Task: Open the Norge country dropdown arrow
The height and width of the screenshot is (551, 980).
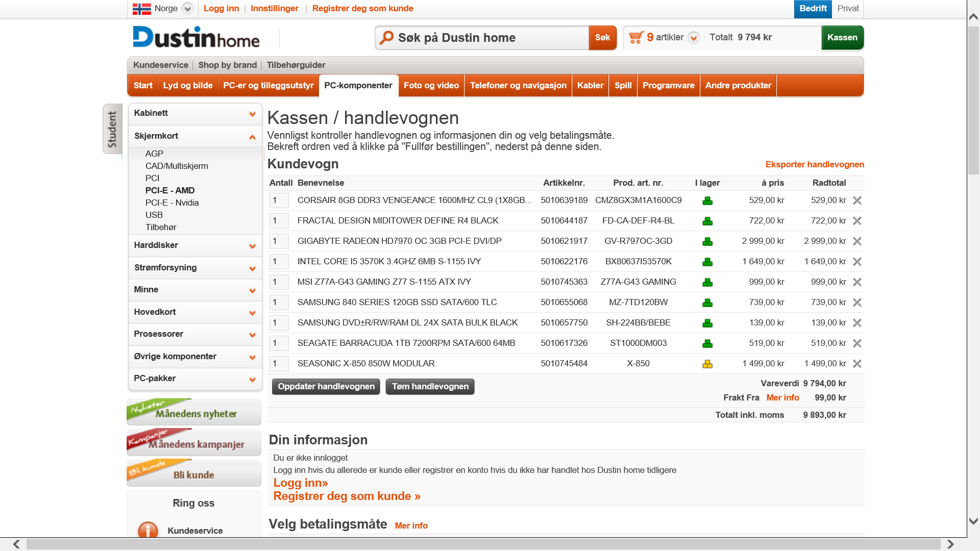Action: point(187,9)
